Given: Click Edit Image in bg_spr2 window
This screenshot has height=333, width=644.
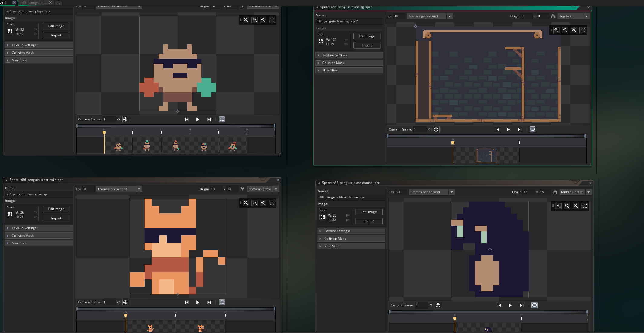Looking at the screenshot, I should tap(367, 36).
